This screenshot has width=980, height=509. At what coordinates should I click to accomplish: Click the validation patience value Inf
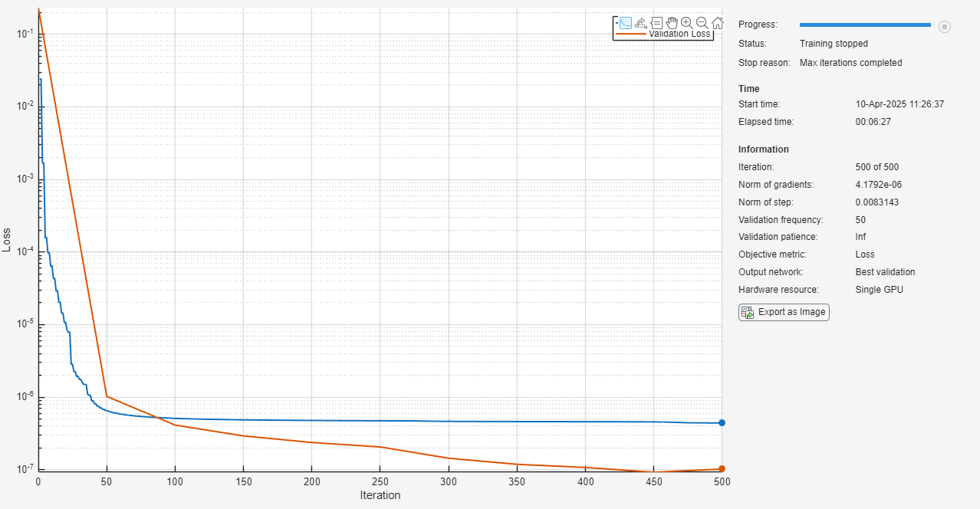point(861,237)
